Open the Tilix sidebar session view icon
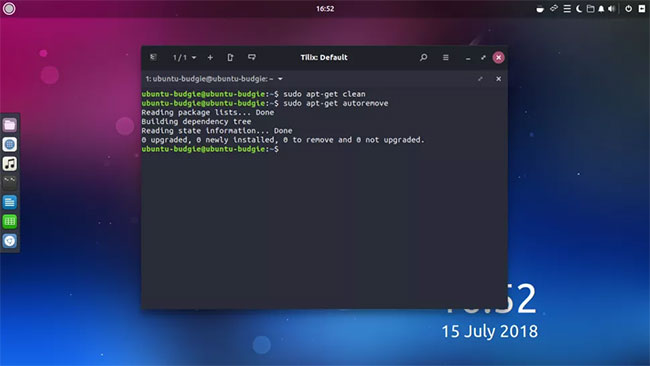The height and width of the screenshot is (366, 650). coord(153,57)
